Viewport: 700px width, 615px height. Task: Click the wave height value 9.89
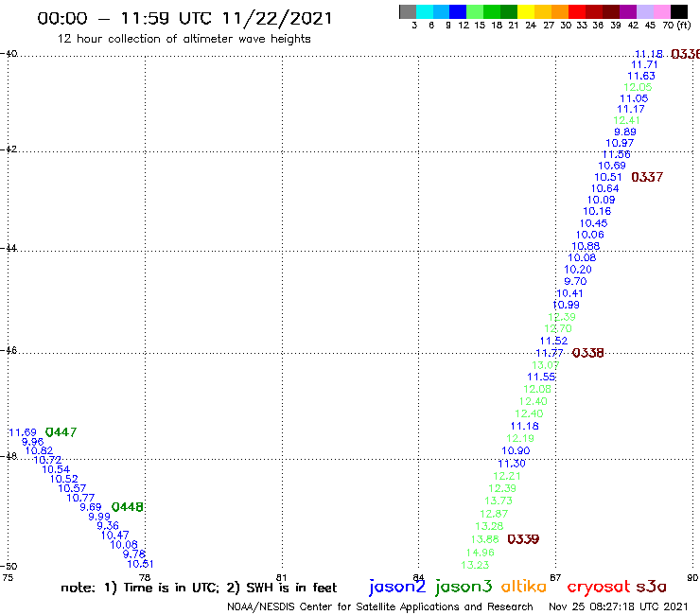pyautogui.click(x=625, y=132)
